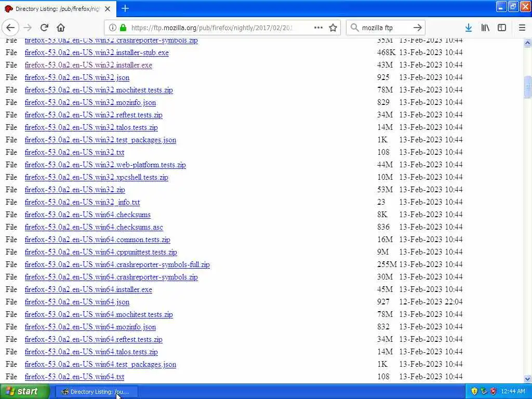
Task: Open the win64.checksums.asc link
Action: (94, 228)
